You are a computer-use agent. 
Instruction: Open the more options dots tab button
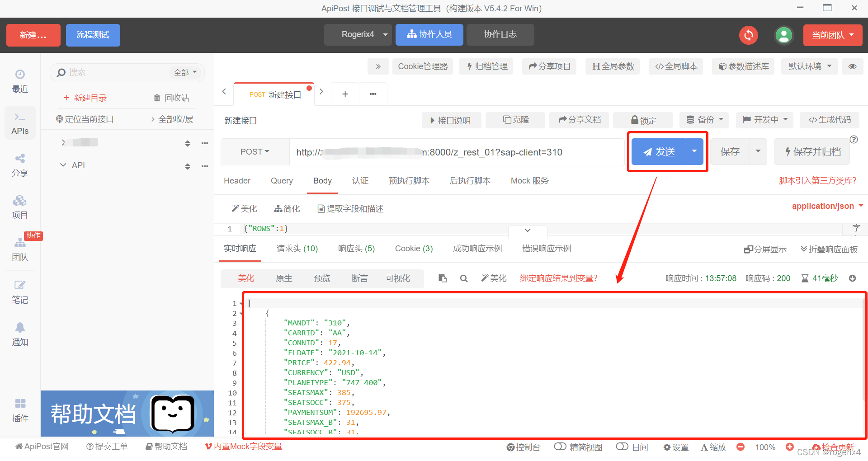(x=373, y=94)
